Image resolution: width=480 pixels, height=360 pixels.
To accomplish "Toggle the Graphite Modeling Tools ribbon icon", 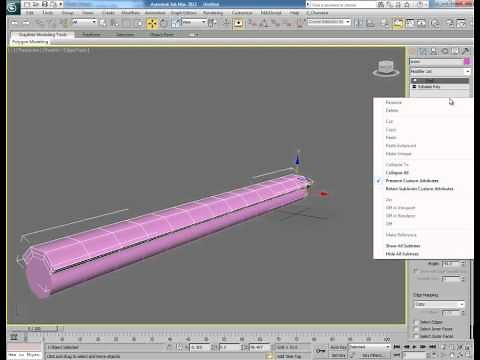I will point(398,23).
